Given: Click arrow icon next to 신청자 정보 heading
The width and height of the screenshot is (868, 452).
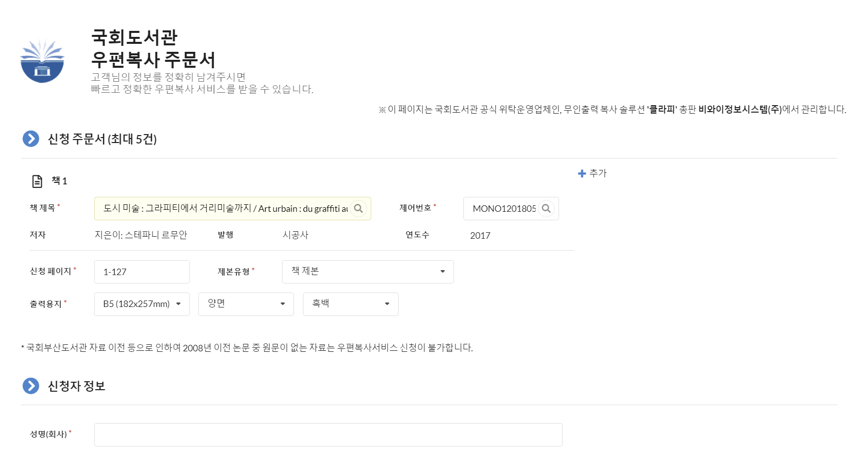Looking at the screenshot, I should pos(31,386).
